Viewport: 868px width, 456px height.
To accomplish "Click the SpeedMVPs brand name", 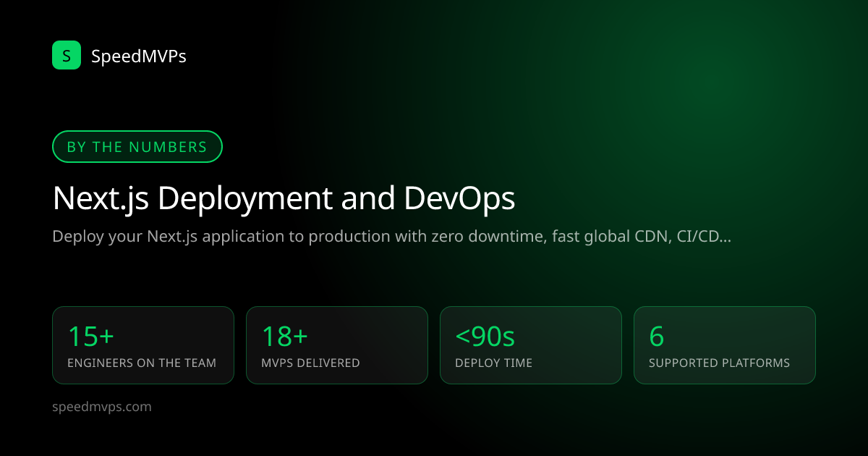I will point(139,56).
